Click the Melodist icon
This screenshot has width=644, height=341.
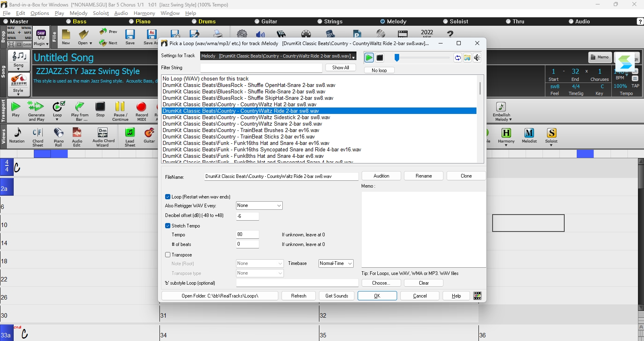point(529,133)
